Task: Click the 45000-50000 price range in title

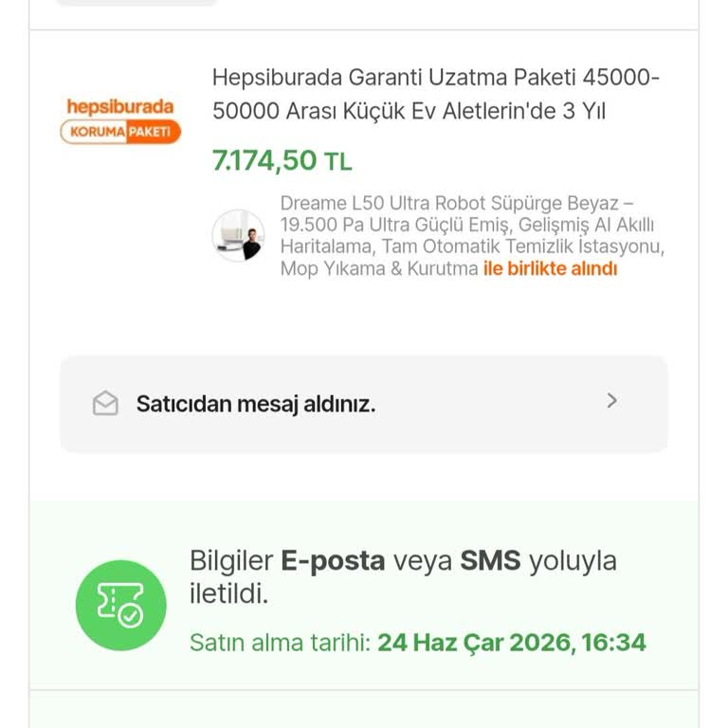Action: point(435,94)
